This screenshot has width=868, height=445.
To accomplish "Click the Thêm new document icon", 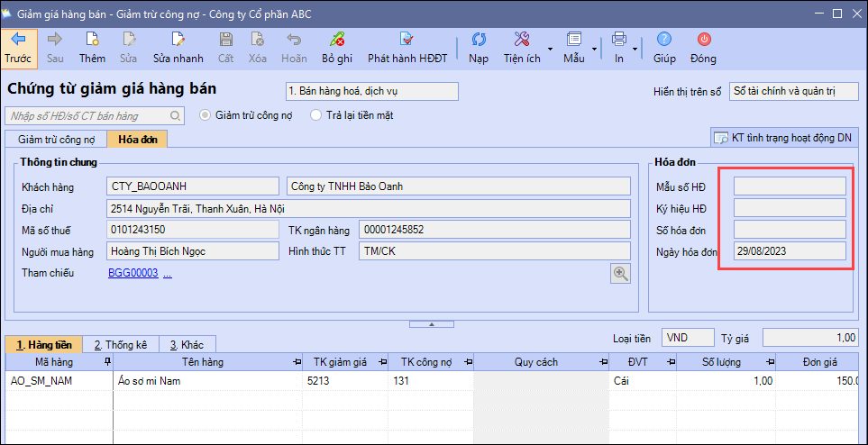I will pos(92,40).
